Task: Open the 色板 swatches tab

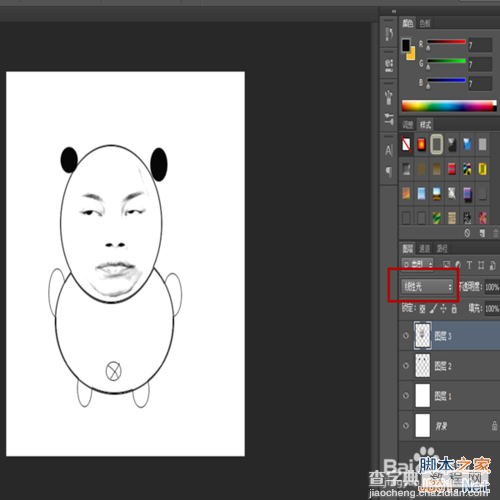Action: coord(425,23)
